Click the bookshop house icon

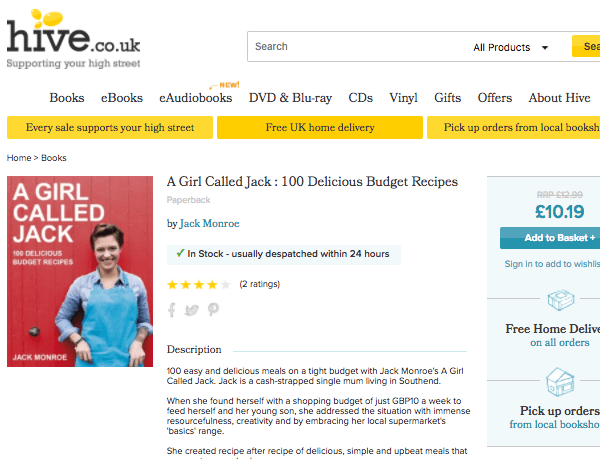[560, 382]
